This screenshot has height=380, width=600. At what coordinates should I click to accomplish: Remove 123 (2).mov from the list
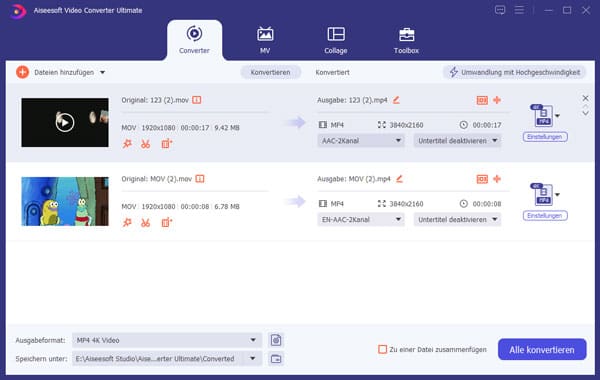585,98
